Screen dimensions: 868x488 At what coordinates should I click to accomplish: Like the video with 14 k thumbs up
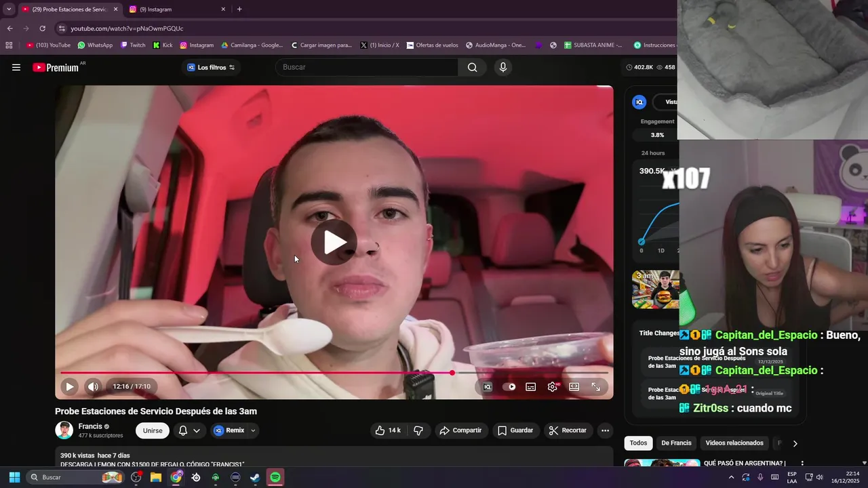[388, 430]
